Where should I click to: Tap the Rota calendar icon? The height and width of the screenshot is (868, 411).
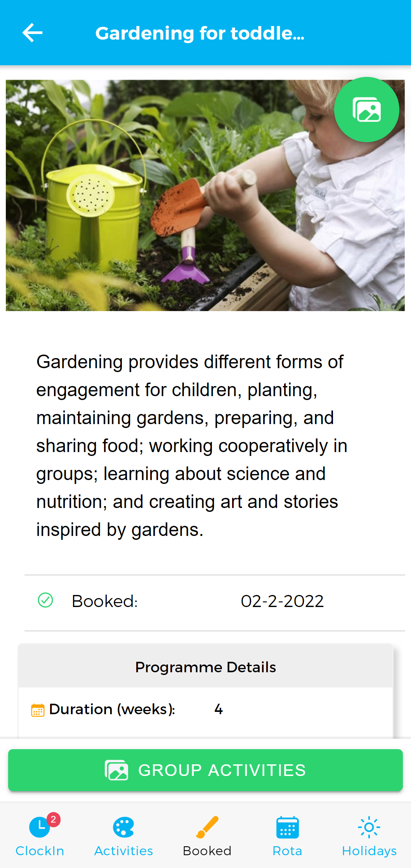click(x=287, y=827)
